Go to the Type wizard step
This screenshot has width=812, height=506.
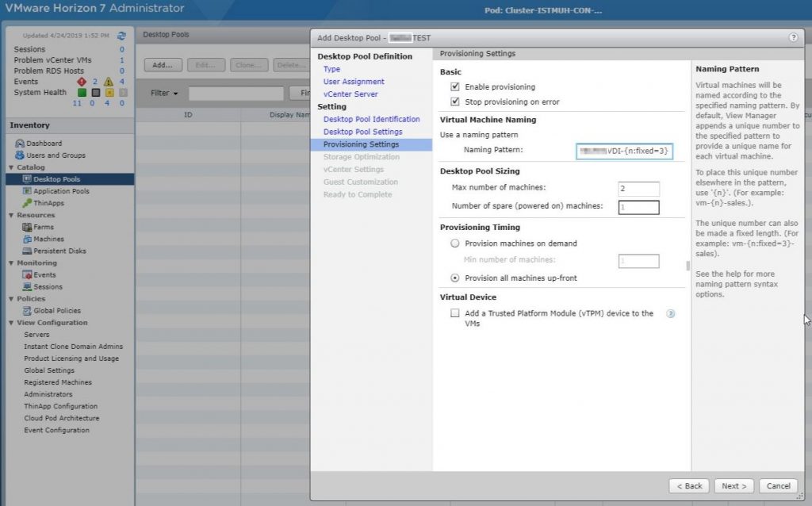click(332, 69)
